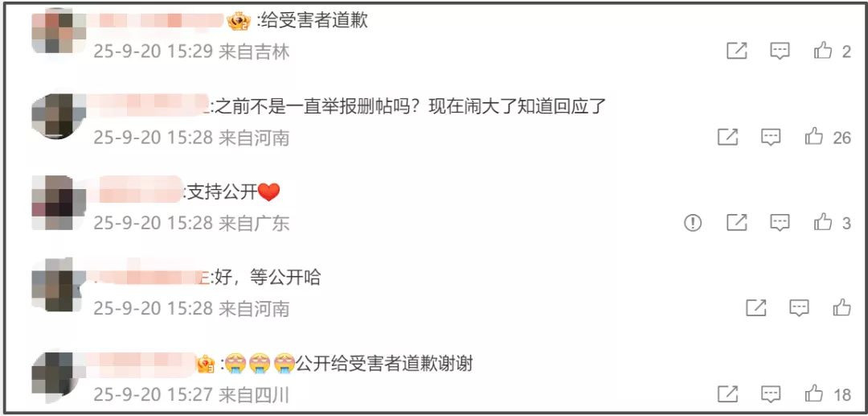Reply to the 支持公开 comment
868x416 pixels.
point(780,222)
